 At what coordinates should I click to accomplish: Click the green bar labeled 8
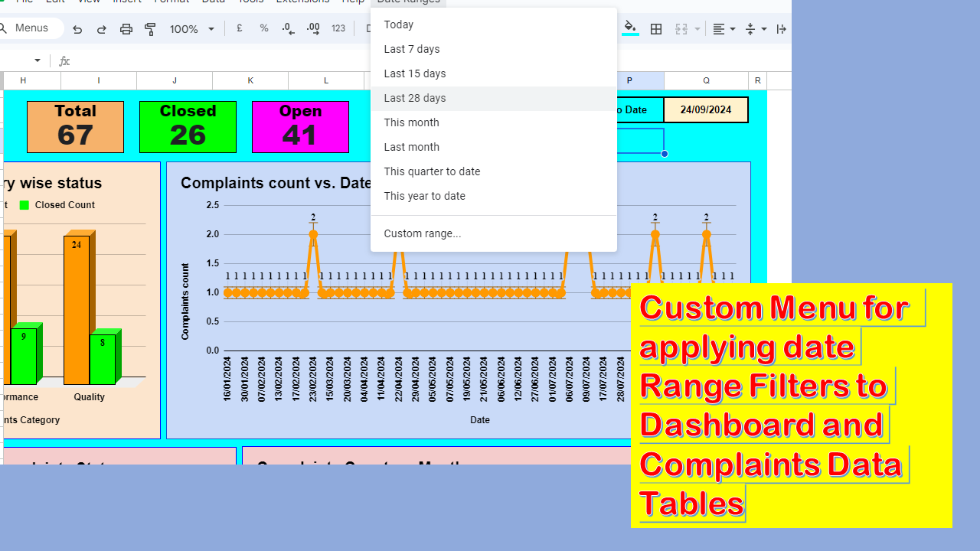103,359
